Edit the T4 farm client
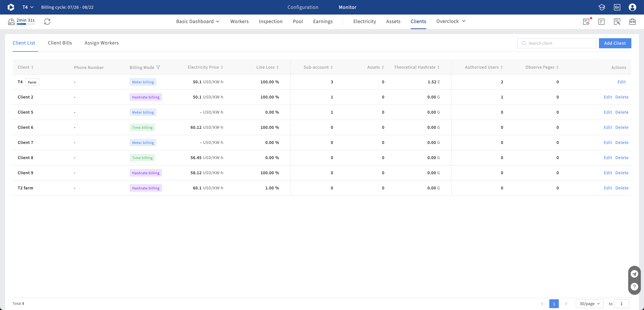The image size is (644, 310). [x=622, y=82]
